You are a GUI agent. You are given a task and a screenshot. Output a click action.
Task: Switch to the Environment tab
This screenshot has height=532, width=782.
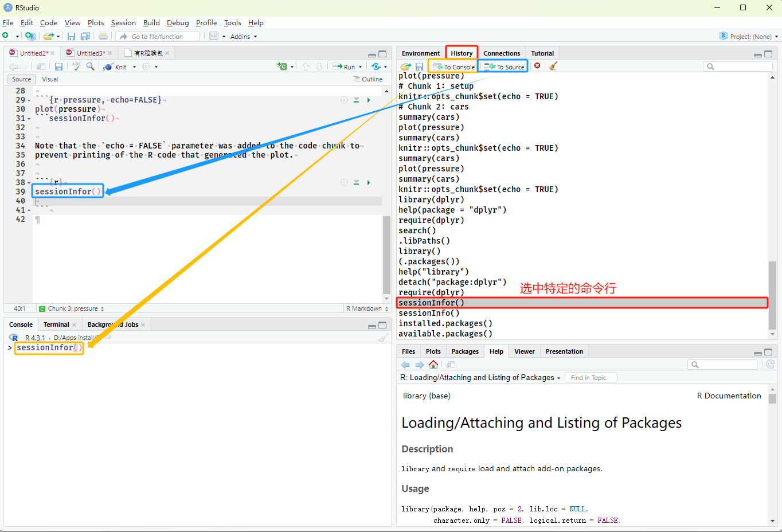click(x=421, y=53)
